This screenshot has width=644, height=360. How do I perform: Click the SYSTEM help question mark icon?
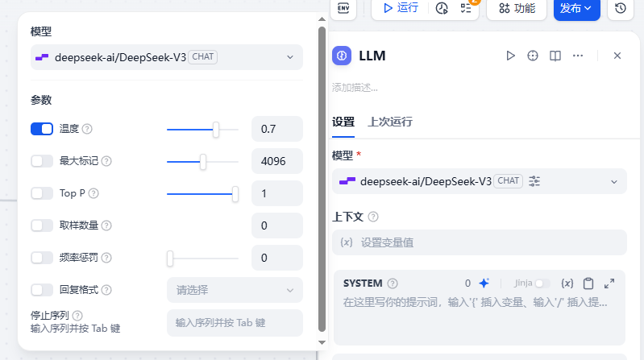click(393, 283)
